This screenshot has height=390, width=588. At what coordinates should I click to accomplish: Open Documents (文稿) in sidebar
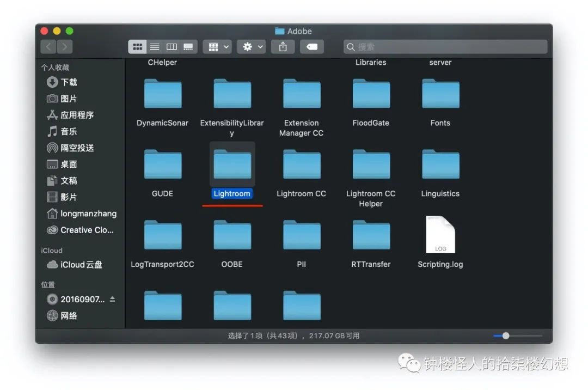[62, 181]
